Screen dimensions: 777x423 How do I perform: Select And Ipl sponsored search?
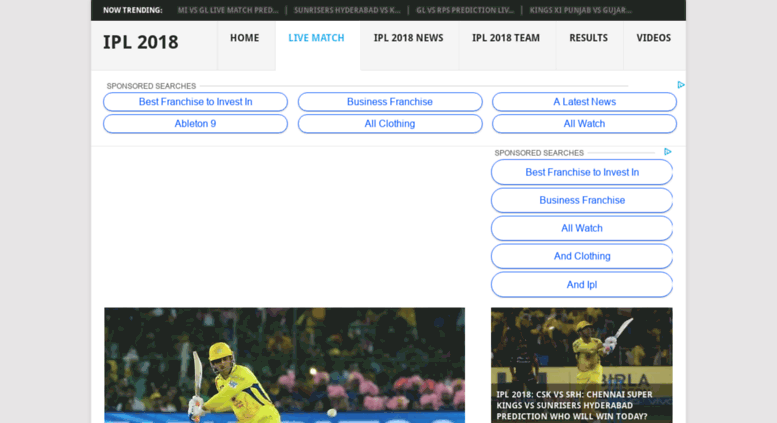[582, 285]
